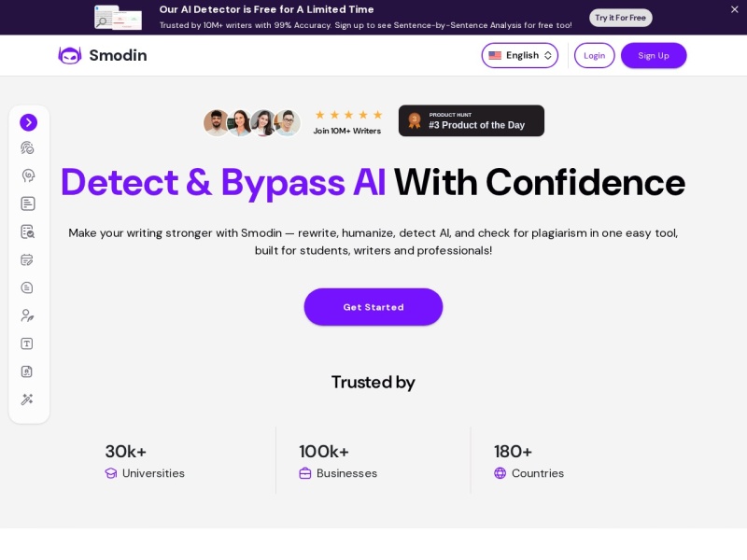Open the English language dropdown
Viewport: 747px width, 560px height.
tap(519, 55)
